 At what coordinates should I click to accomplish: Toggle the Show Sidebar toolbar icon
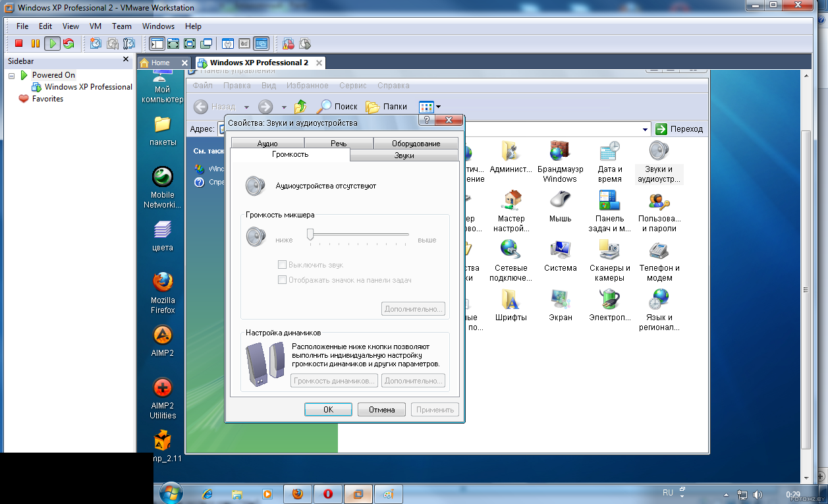pyautogui.click(x=157, y=43)
